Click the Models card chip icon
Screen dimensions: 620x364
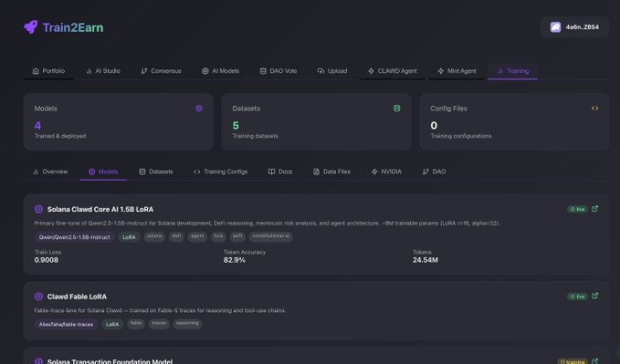(x=199, y=109)
